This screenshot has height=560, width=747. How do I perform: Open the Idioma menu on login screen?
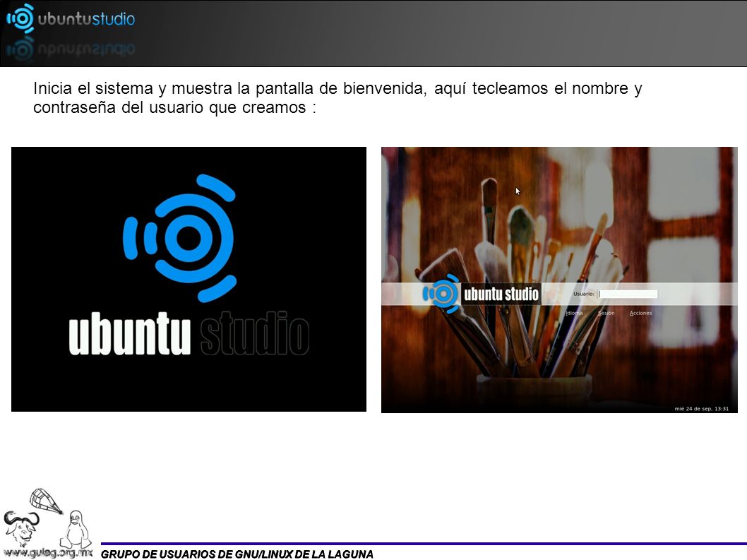click(574, 313)
